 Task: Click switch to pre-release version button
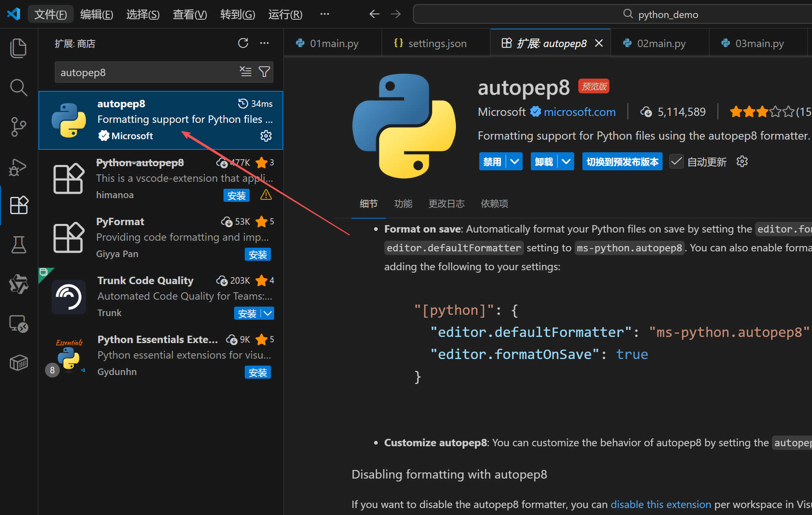pos(622,162)
